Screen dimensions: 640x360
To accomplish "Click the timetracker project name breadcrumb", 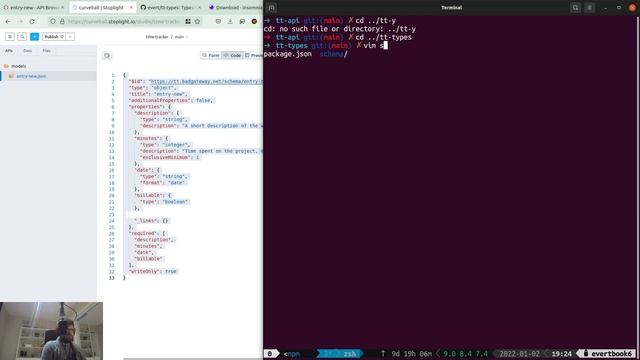I will [157, 37].
